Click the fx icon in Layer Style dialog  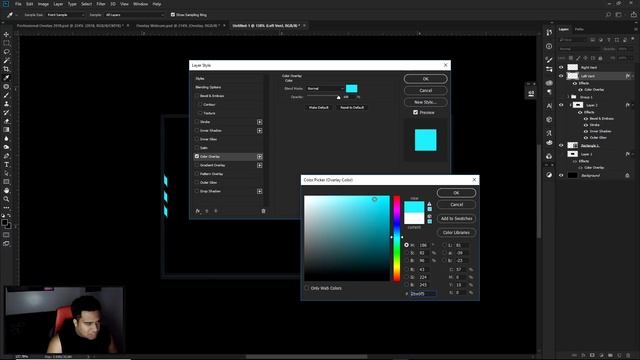pyautogui.click(x=198, y=211)
